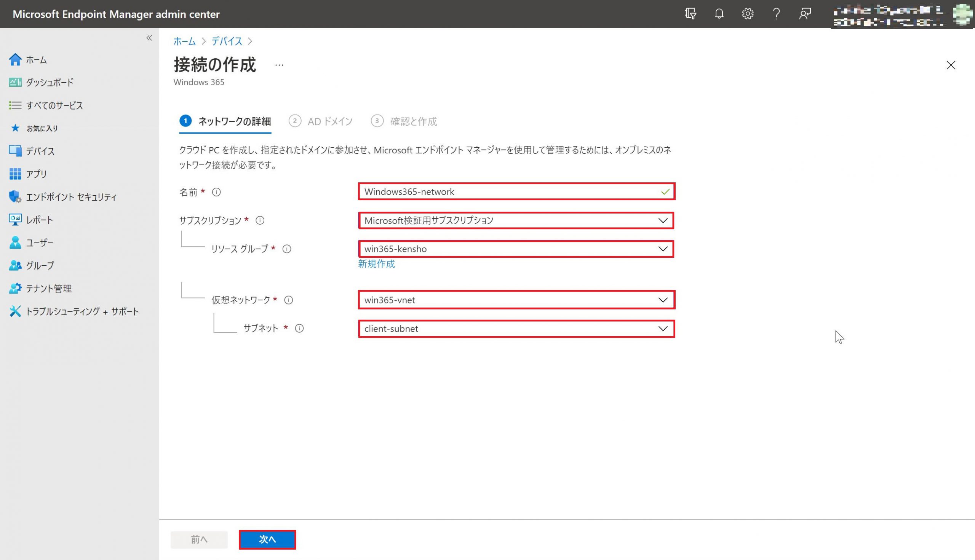The width and height of the screenshot is (975, 560).
Task: Click the 新規作成 link
Action: pos(376,264)
